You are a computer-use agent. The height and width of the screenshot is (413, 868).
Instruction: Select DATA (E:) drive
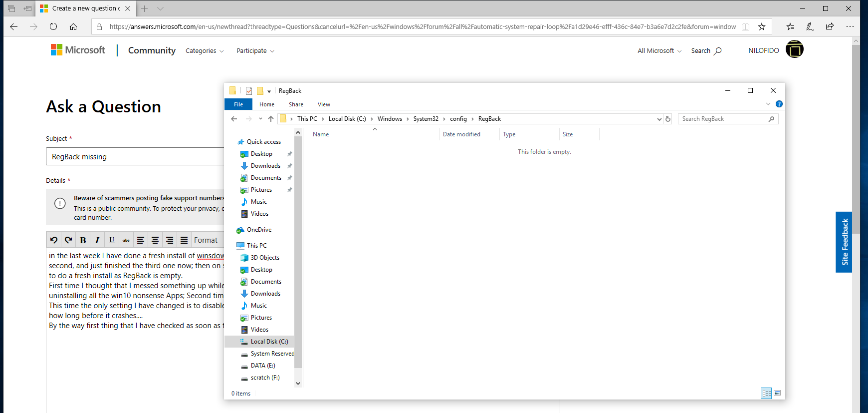(x=263, y=366)
